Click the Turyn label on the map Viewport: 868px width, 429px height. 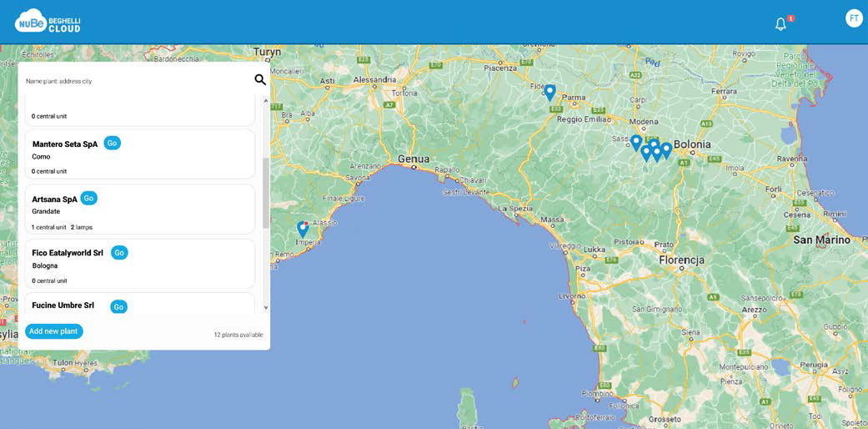268,52
